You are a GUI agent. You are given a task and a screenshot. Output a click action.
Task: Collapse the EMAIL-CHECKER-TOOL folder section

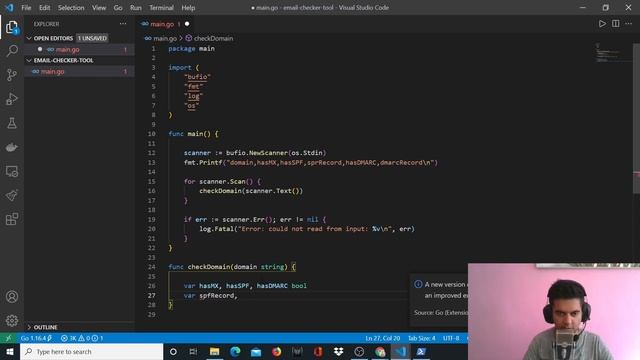tap(64, 60)
